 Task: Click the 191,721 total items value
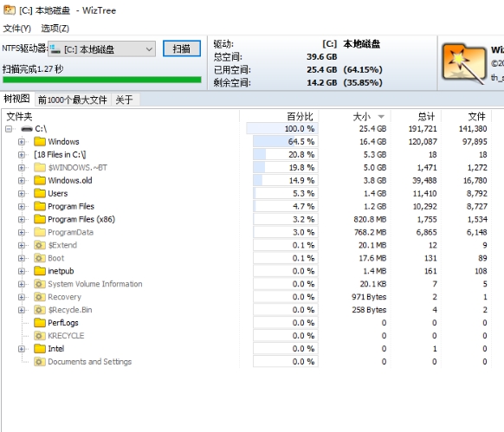tap(423, 129)
